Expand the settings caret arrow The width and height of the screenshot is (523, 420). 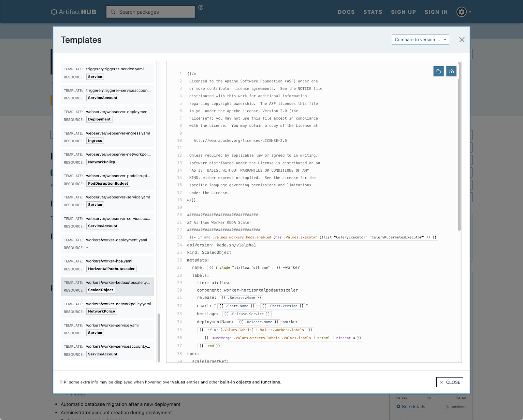[470, 12]
